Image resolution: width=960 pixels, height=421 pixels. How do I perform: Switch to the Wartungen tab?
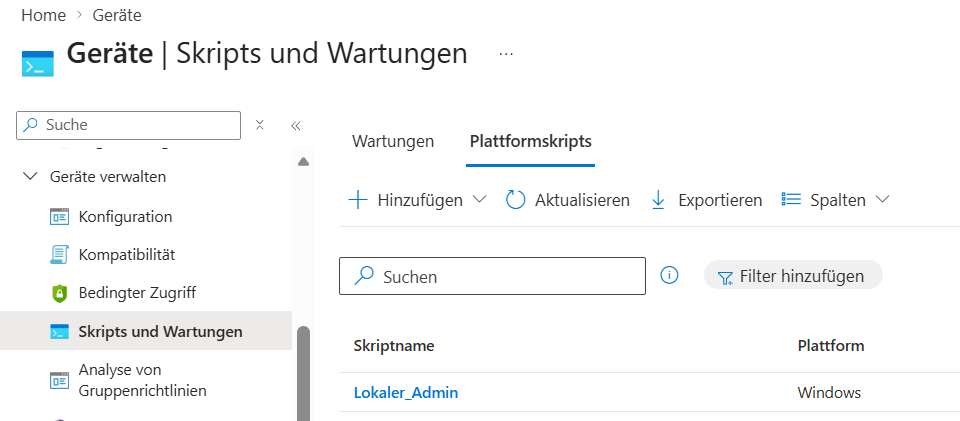393,141
